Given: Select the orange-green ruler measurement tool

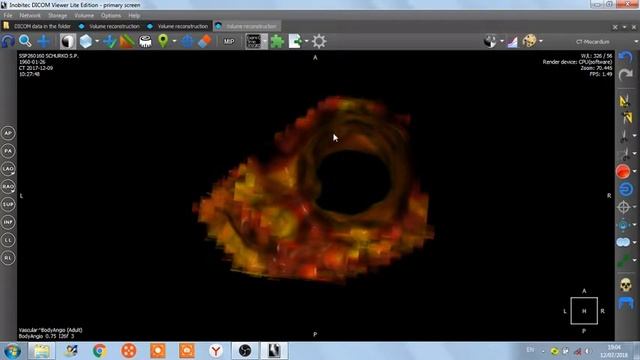Looking at the screenshot, I should tap(127, 41).
